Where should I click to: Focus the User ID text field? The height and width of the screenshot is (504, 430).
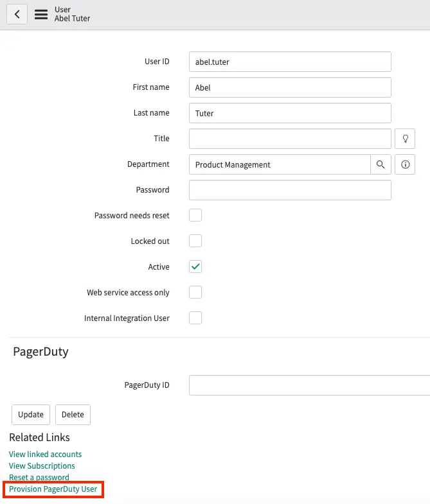tap(290, 62)
